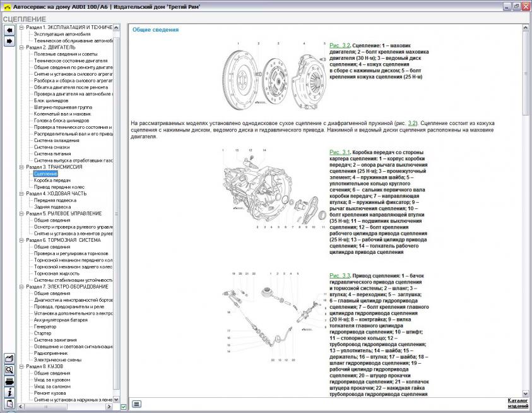Open the Рис. 3.3 figure link
This screenshot has width=532, height=413.
click(x=340, y=276)
